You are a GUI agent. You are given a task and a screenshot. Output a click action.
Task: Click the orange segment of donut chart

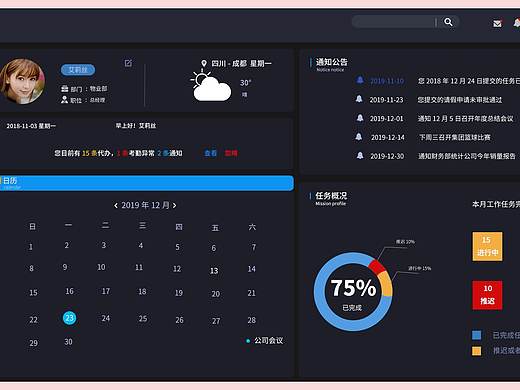click(x=386, y=284)
